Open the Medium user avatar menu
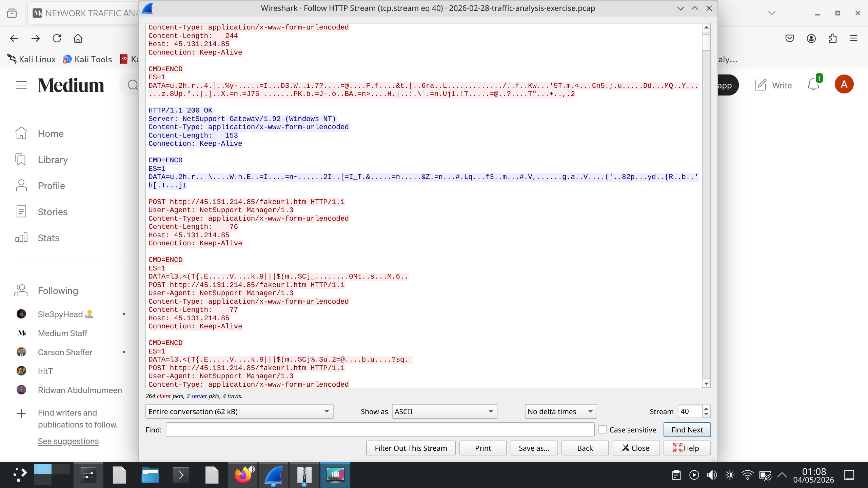Screen dimensions: 868x488 pos(844,84)
